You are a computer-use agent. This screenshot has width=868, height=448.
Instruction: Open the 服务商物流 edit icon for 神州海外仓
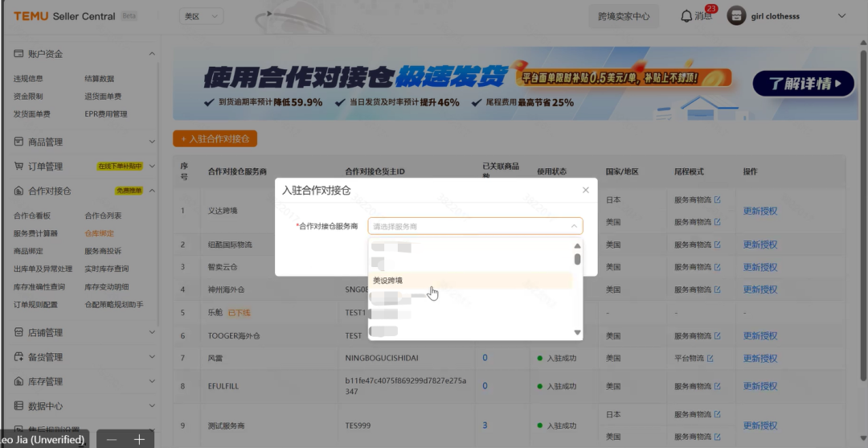coord(718,289)
